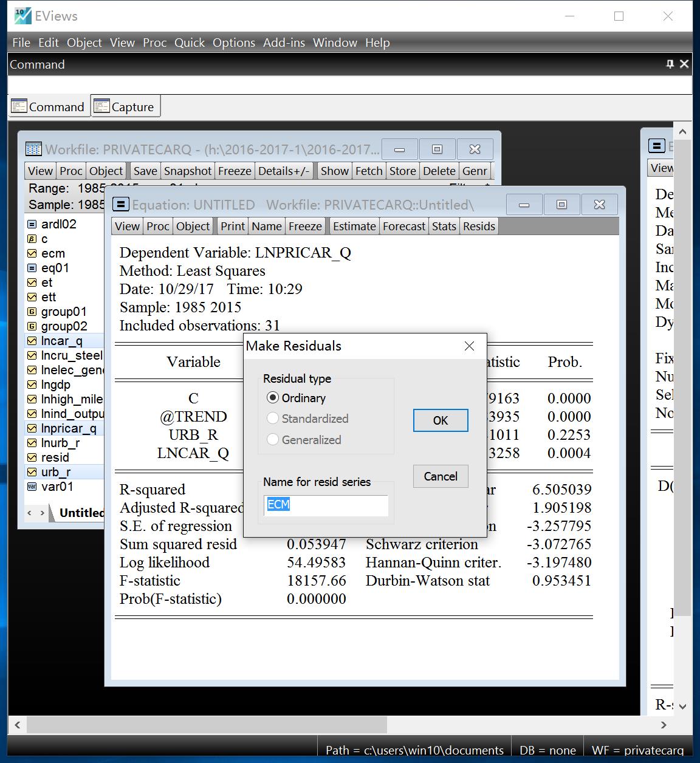Click Snapshot in the Workfile toolbar
This screenshot has width=700, height=763.
point(188,171)
